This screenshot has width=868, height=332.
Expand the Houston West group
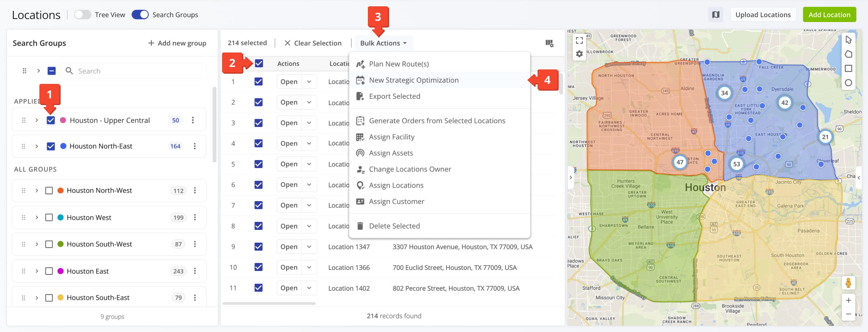click(37, 218)
